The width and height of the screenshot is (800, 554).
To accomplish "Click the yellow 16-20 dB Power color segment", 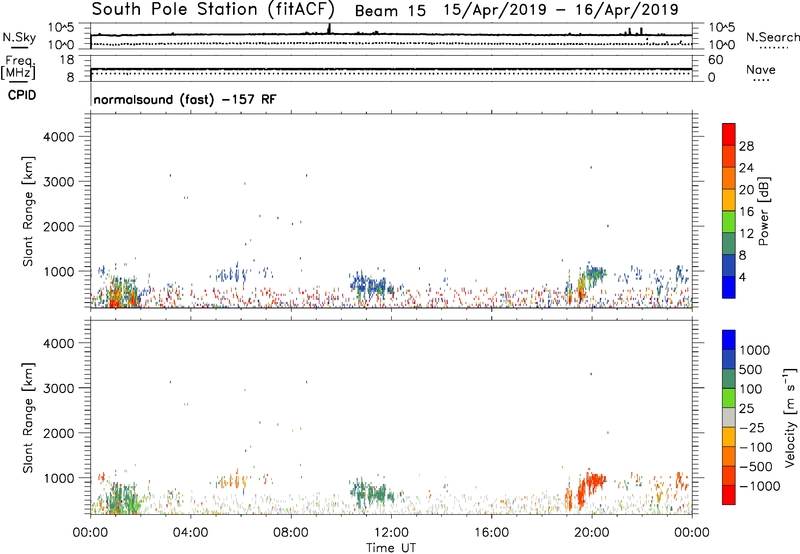I will (729, 200).
